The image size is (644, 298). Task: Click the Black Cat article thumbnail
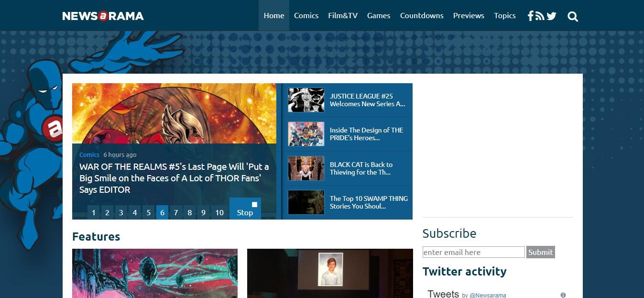coord(306,168)
